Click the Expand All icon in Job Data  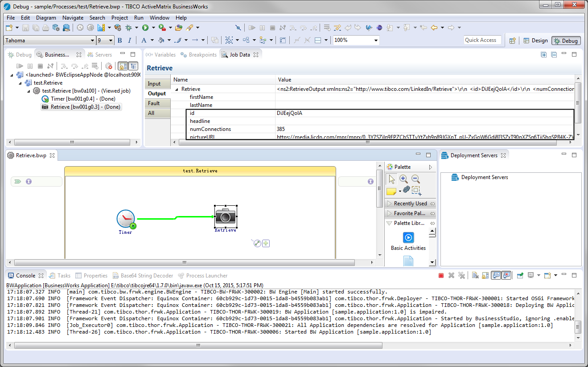[x=544, y=55]
